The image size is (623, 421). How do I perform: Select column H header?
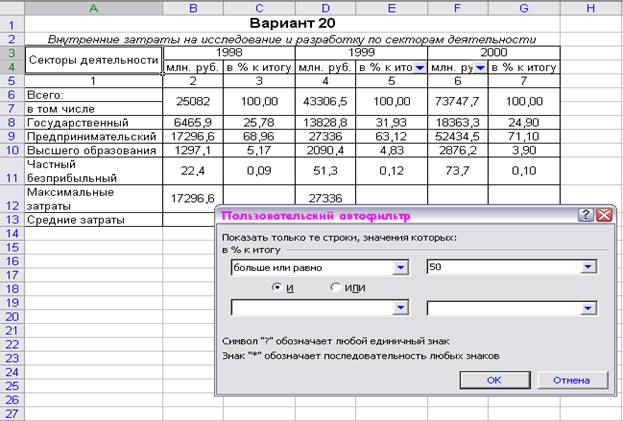(x=591, y=8)
